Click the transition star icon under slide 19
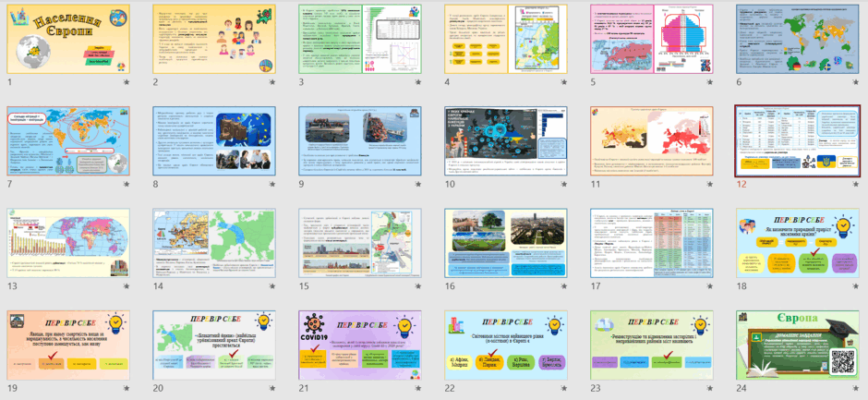The height and width of the screenshot is (400, 868). point(127,388)
